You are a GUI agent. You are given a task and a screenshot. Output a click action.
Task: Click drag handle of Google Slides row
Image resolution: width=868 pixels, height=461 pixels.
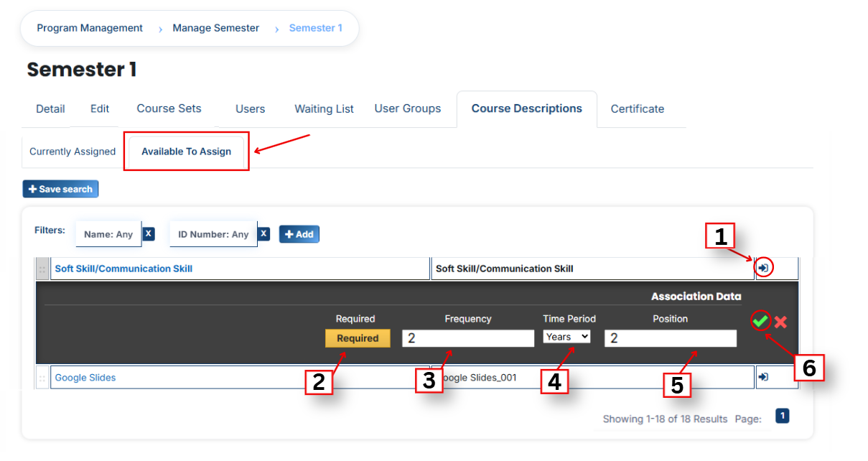tap(42, 378)
